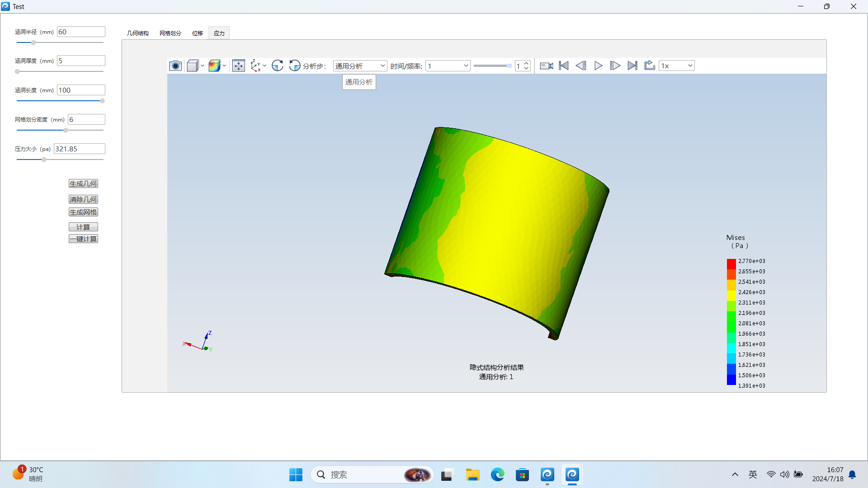This screenshot has width=868, height=488.
Task: Click the camera/screenshot capture icon
Action: [x=175, y=66]
